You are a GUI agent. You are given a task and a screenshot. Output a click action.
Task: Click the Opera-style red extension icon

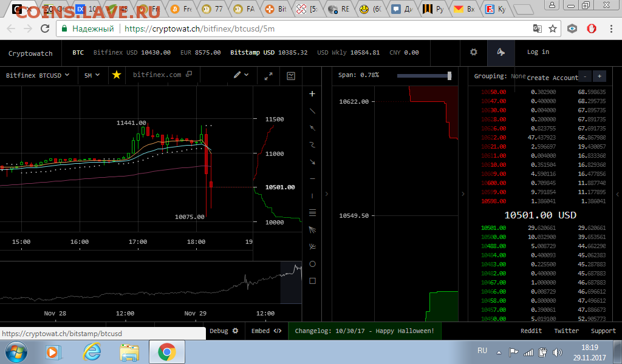(x=592, y=29)
